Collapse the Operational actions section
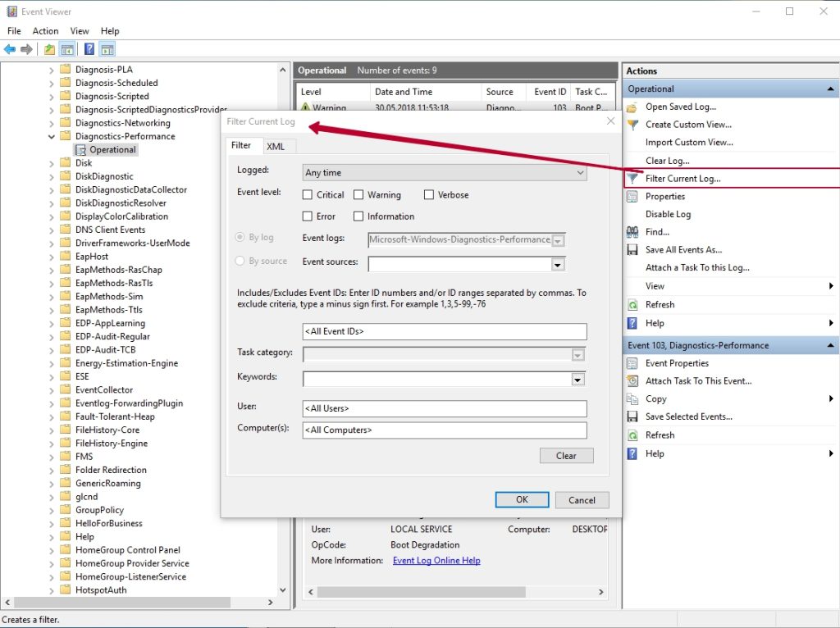The height and width of the screenshot is (628, 840). (830, 89)
